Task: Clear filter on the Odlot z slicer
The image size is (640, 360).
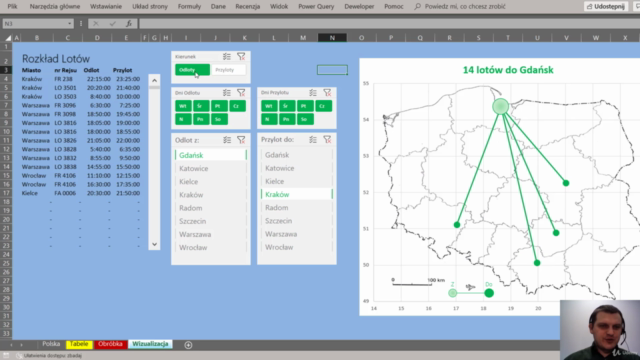Action: click(x=241, y=140)
